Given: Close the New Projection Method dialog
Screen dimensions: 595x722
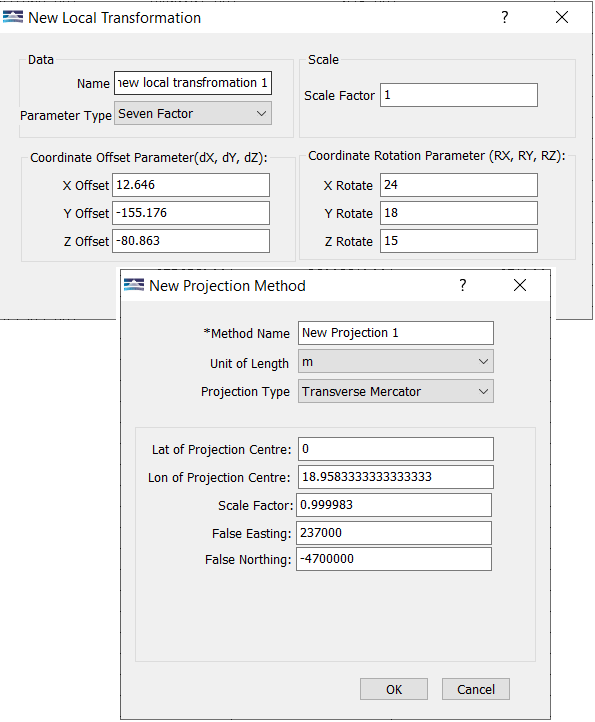Looking at the screenshot, I should [x=520, y=285].
